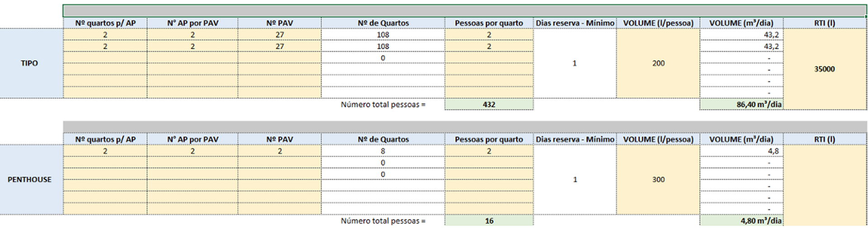Click the 4,80 m³/dia total volume cell
This screenshot has height=228, width=868.
point(741,221)
